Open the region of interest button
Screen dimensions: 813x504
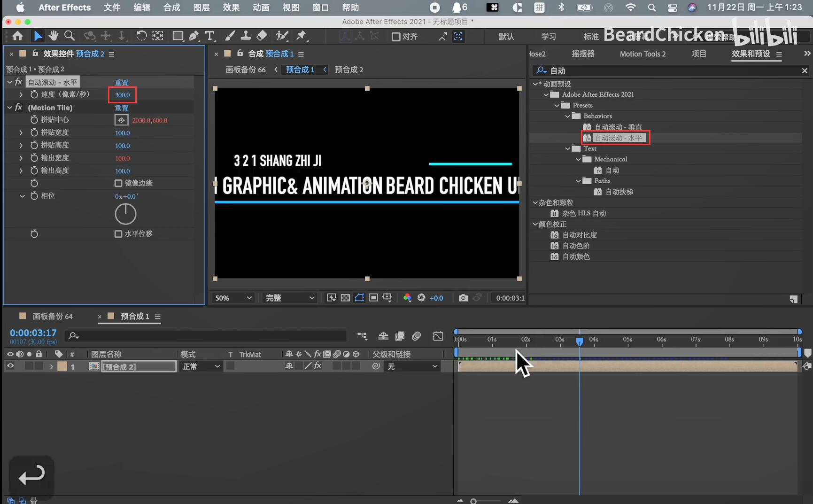373,298
